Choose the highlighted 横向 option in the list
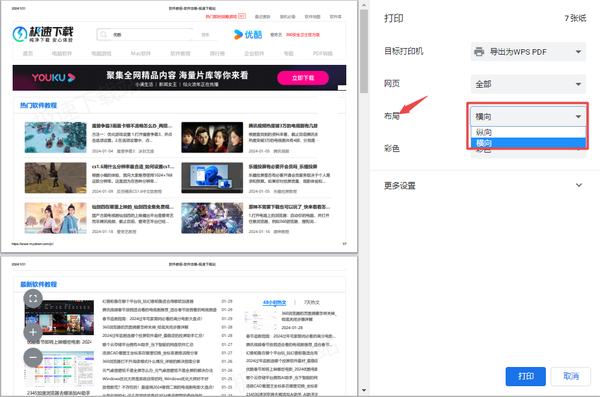 click(528, 143)
